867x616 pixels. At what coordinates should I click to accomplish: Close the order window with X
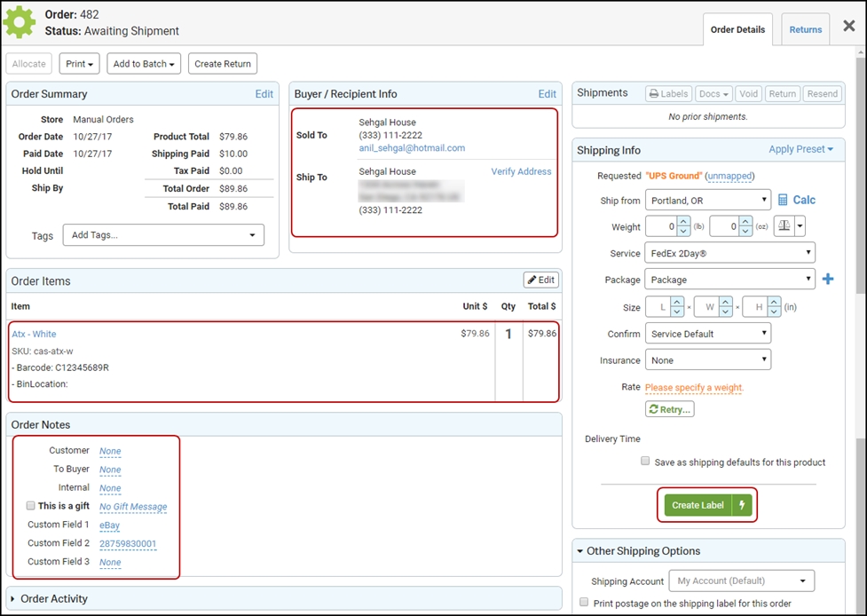point(848,26)
